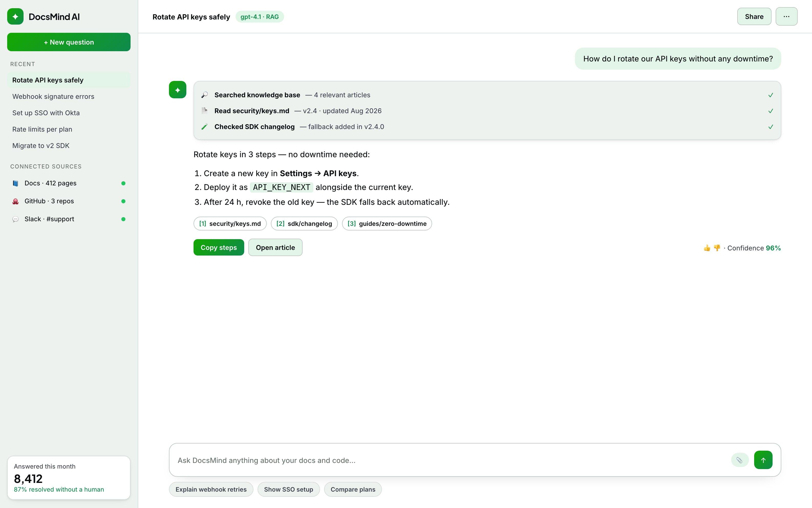The width and height of the screenshot is (812, 508).
Task: Click the DocsMind AI logo icon
Action: tap(15, 16)
